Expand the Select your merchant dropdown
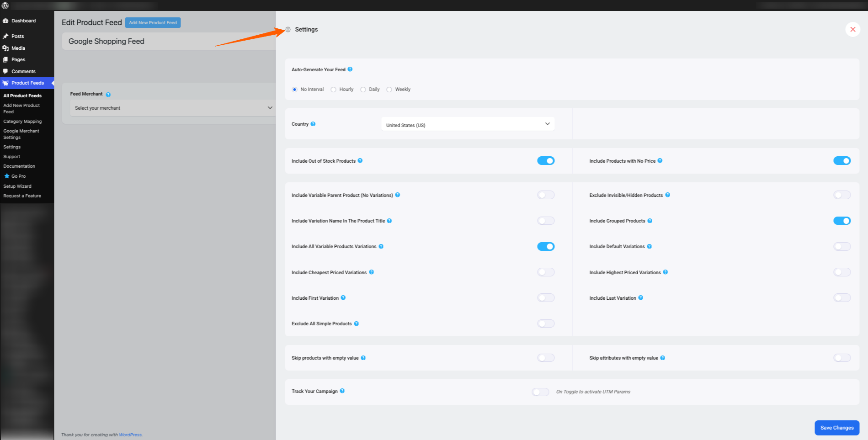The height and width of the screenshot is (440, 868). (172, 108)
